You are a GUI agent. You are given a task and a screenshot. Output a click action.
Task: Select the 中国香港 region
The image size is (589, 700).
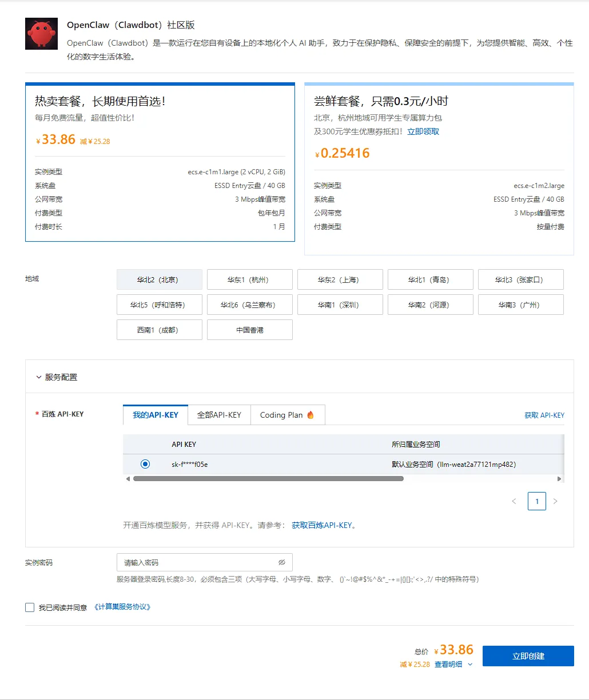pos(250,330)
